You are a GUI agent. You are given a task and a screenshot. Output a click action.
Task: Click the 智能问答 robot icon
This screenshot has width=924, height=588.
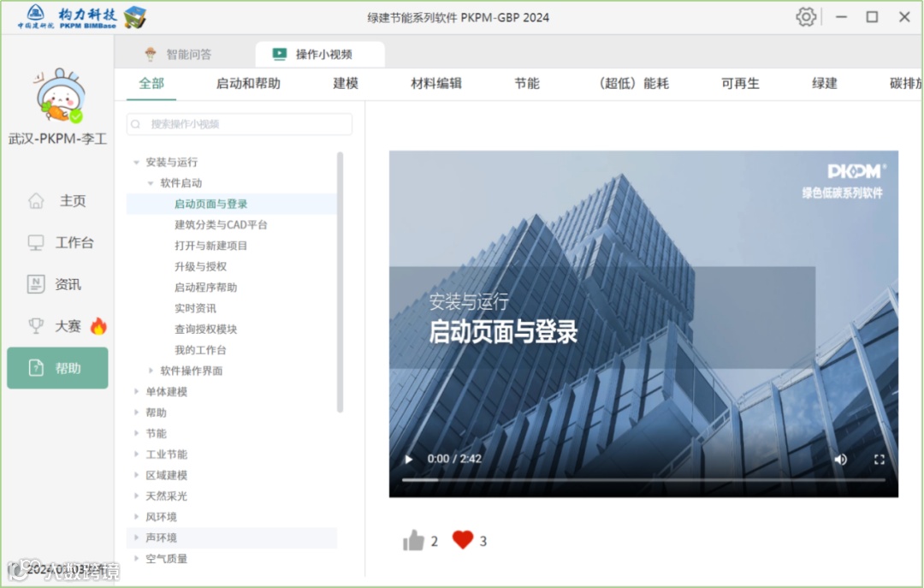(151, 54)
